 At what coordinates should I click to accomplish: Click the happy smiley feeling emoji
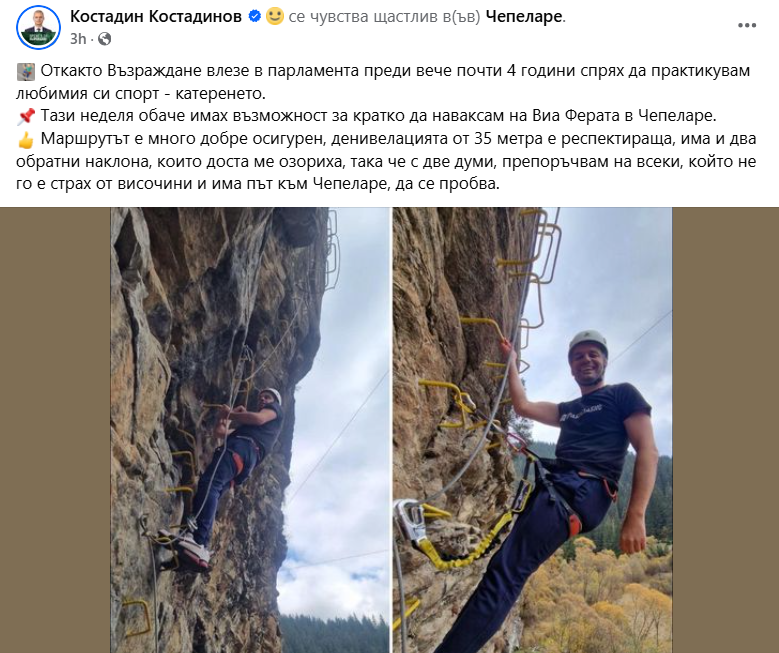[275, 16]
